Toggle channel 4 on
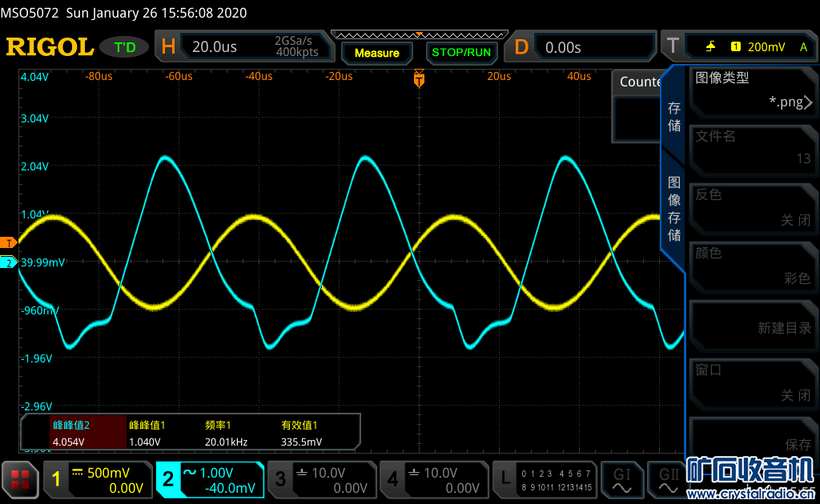 tap(433, 479)
